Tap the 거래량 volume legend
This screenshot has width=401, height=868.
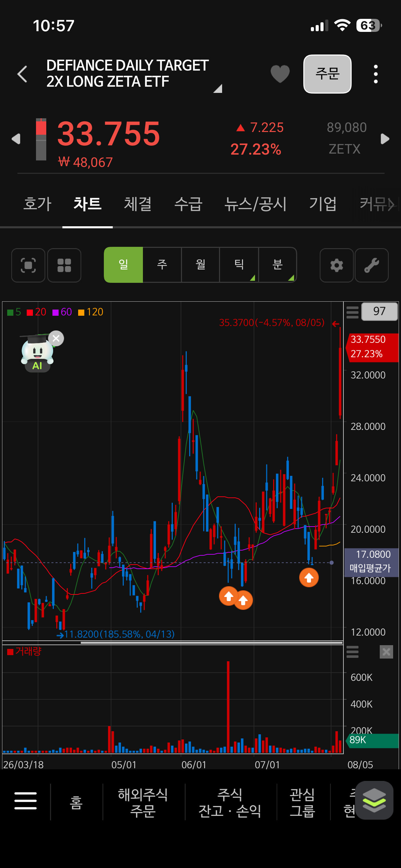[x=24, y=651]
